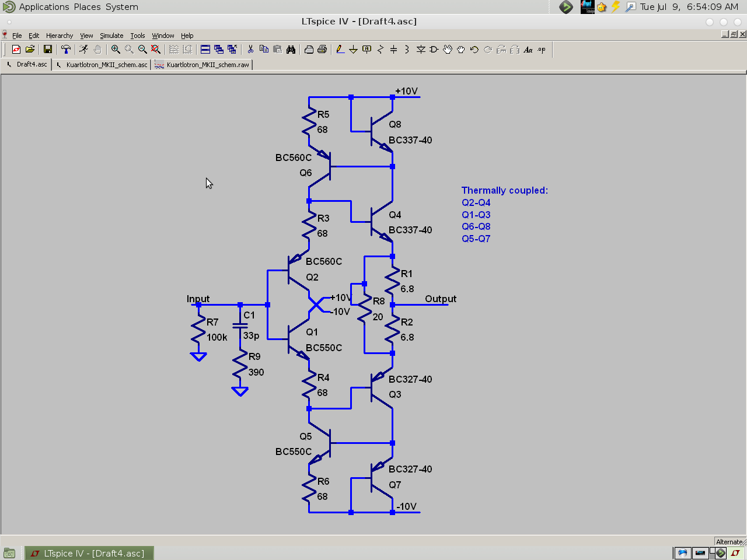
Task: Click the 'Q7' transistor label
Action: [395, 485]
